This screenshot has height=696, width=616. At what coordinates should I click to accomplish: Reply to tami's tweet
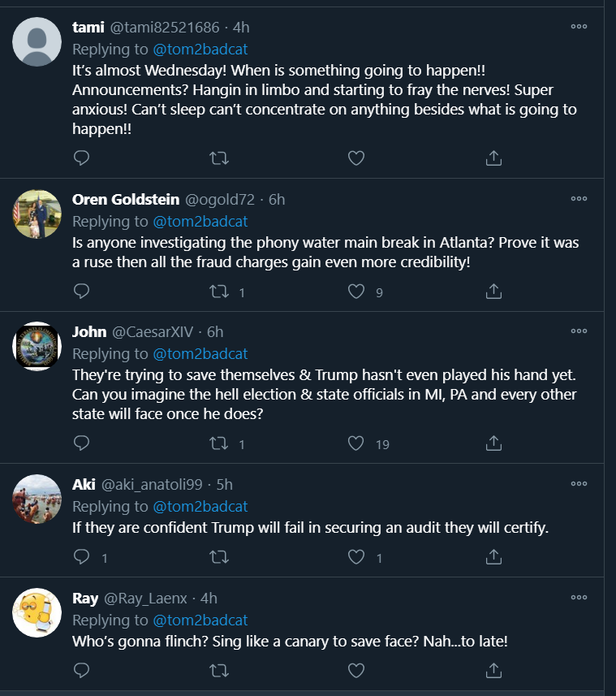tap(81, 158)
